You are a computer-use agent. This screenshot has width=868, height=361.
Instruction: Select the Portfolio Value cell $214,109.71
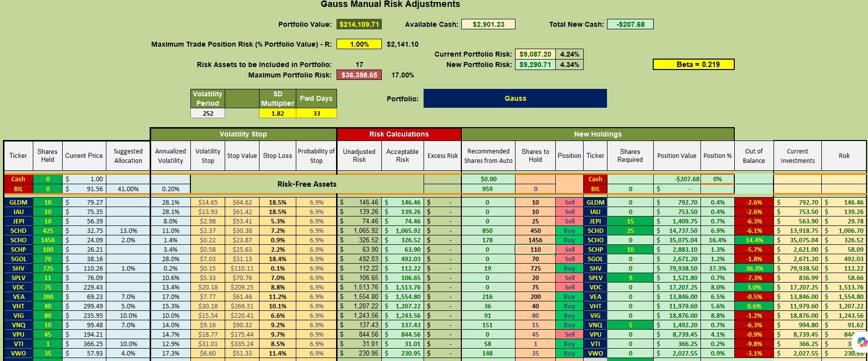(x=359, y=24)
